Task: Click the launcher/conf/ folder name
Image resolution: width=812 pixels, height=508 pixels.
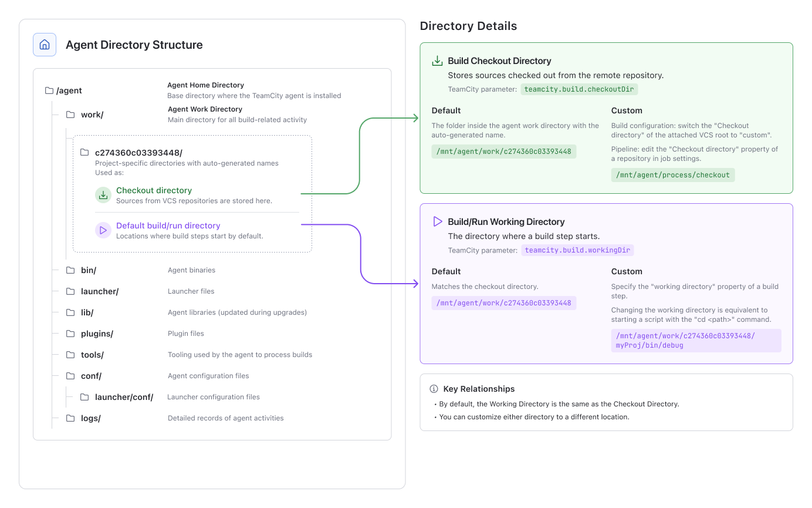Action: click(124, 397)
